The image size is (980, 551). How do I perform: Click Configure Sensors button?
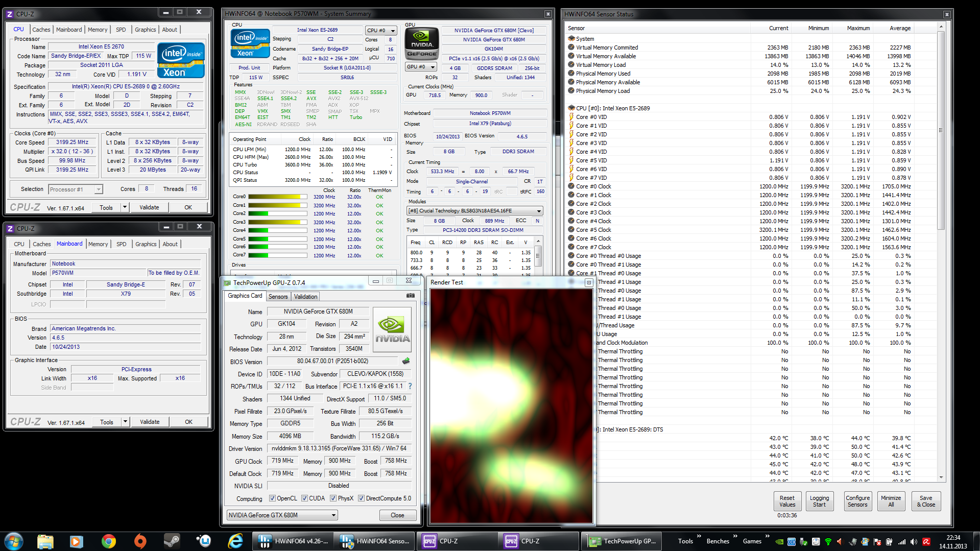point(857,501)
